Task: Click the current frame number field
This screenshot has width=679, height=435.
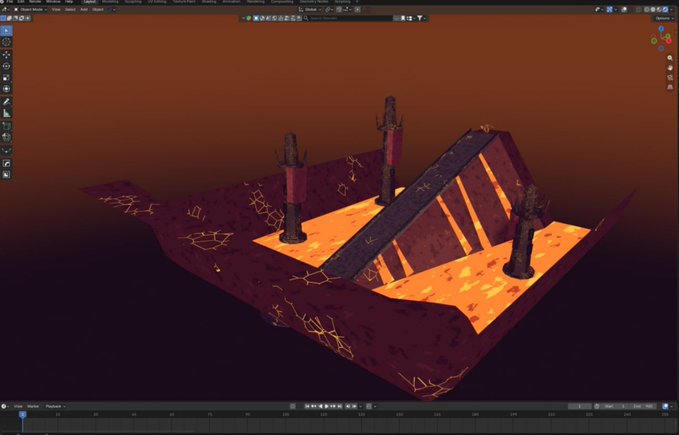Action: (580, 406)
